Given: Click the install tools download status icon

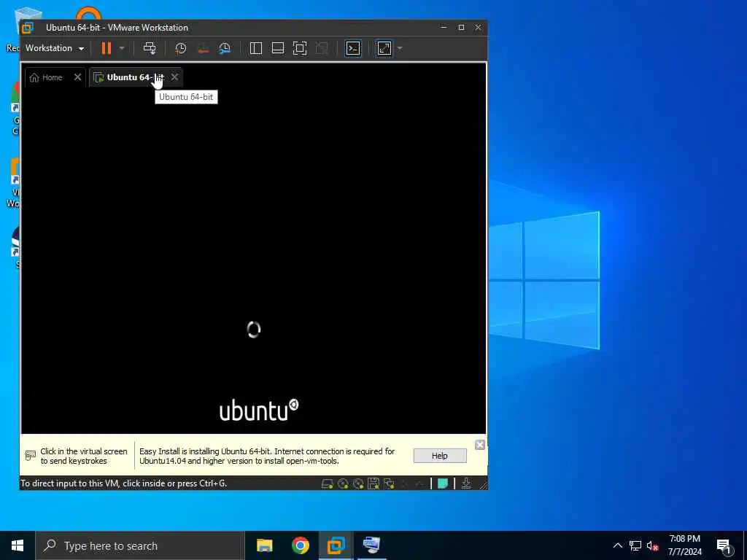Looking at the screenshot, I should [x=466, y=484].
